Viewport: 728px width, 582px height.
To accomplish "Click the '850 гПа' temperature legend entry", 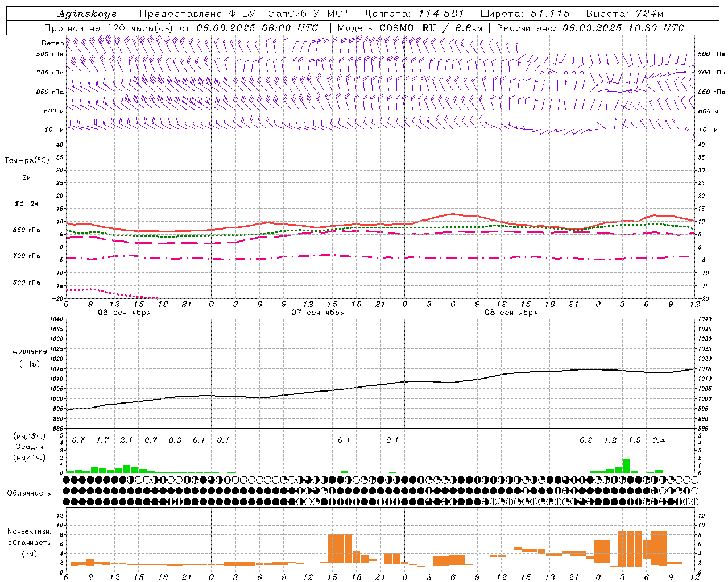I will 27,230.
